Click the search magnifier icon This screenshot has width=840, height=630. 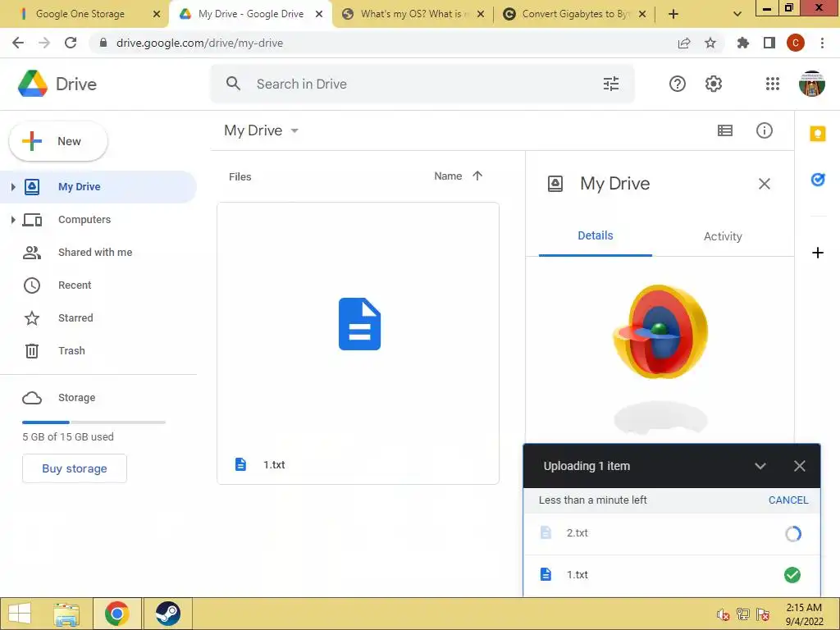[233, 84]
